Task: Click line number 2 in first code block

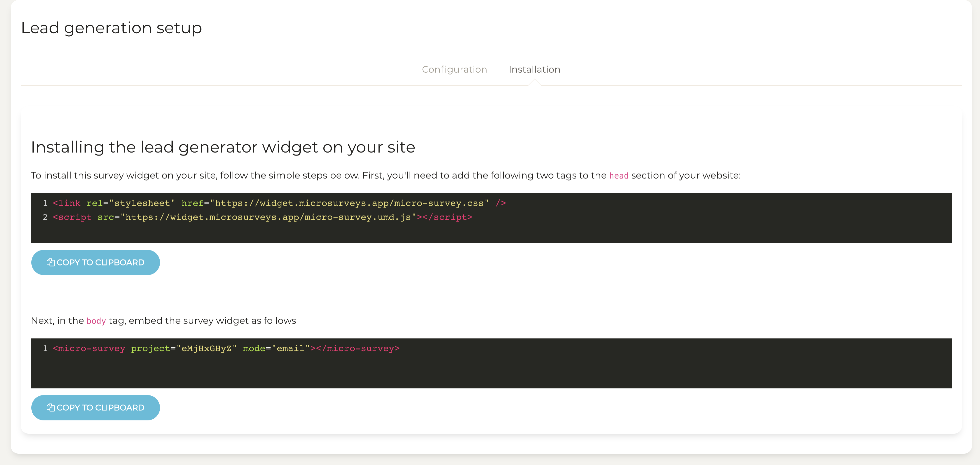Action: [x=45, y=217]
